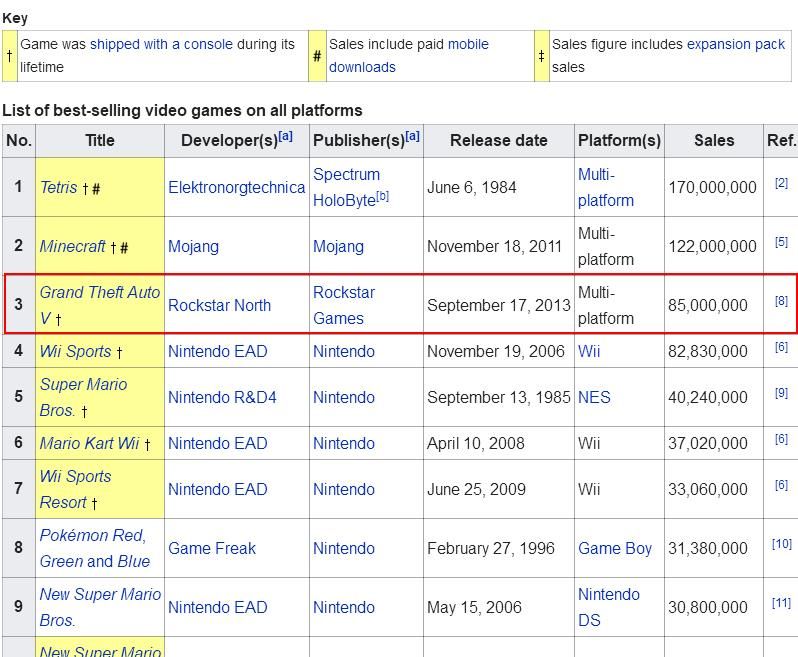Image resolution: width=798 pixels, height=657 pixels.
Task: Open the Game Boy platform link
Action: pos(615,548)
